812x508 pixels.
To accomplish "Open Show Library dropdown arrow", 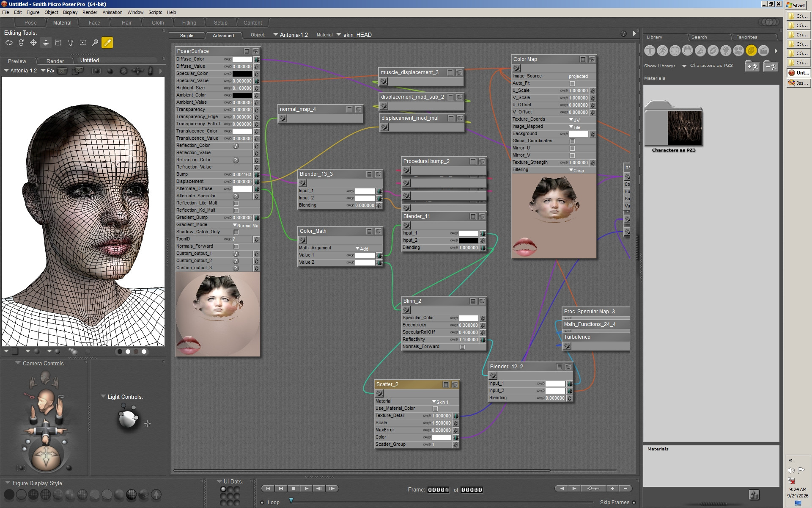I will coord(684,66).
